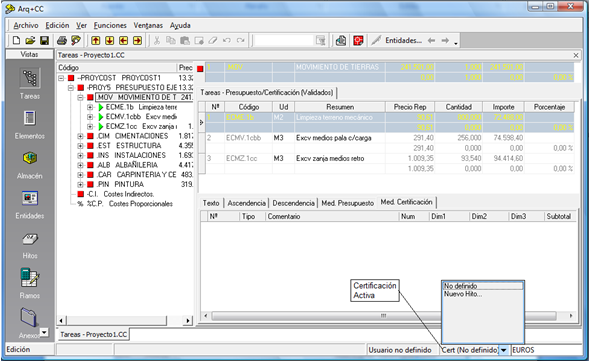Collapse the PROY5 PRESUPUESTO node
Image resolution: width=589 pixels, height=361 pixels.
point(71,88)
